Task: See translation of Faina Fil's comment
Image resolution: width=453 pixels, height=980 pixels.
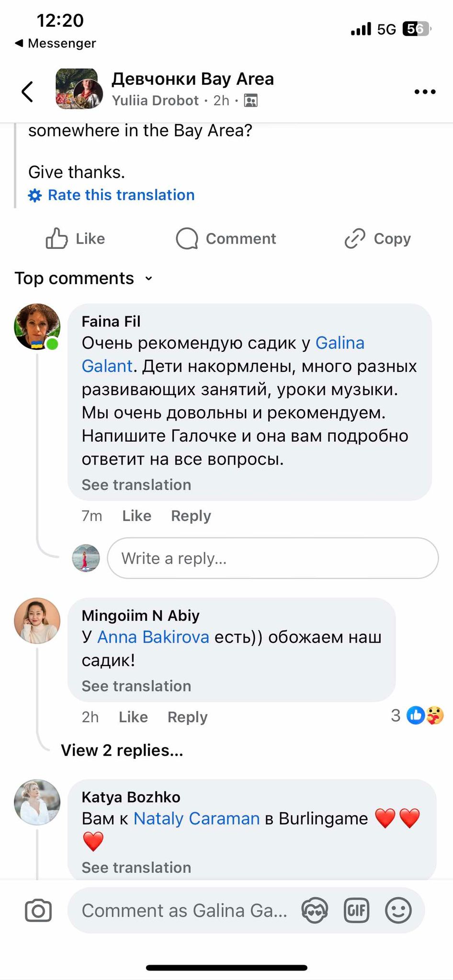Action: tap(136, 485)
